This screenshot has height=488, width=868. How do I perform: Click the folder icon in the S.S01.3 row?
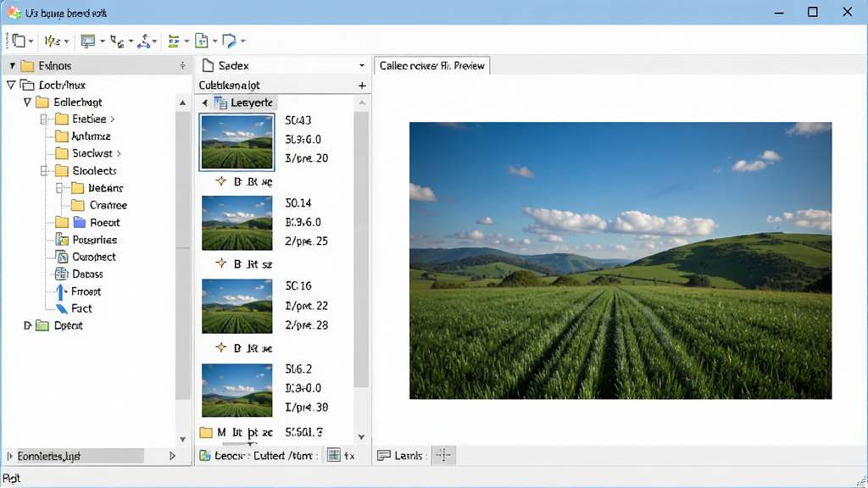206,432
